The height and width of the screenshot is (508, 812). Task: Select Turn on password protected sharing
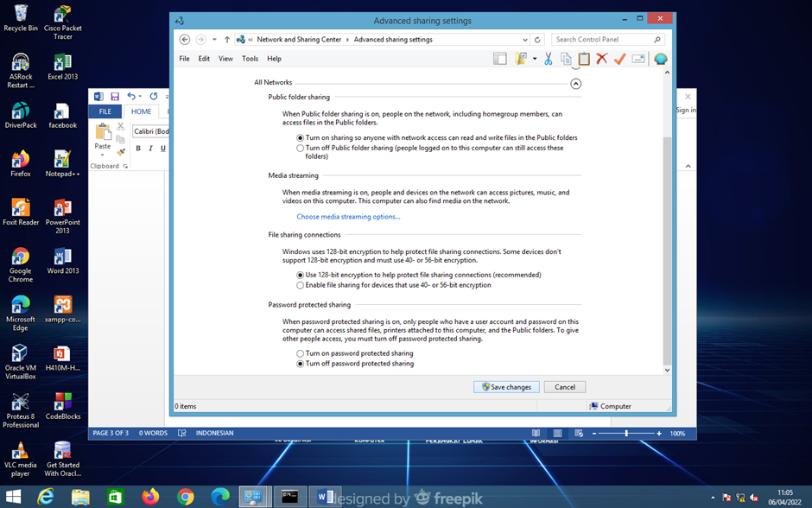click(x=300, y=353)
